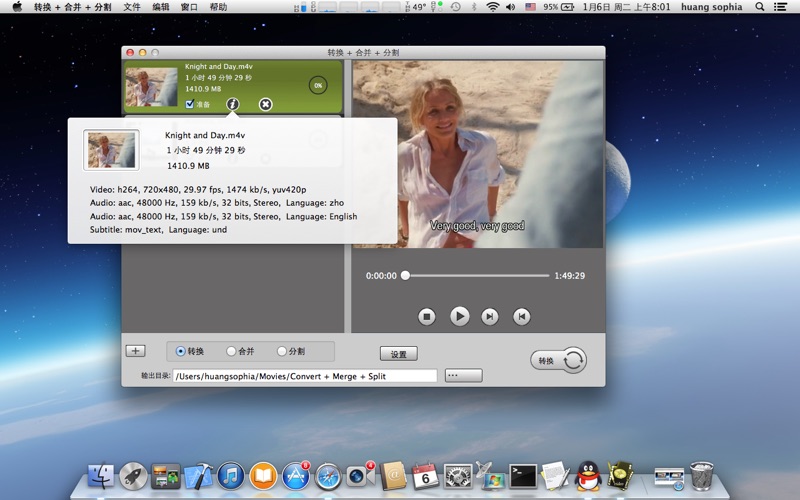Viewport: 800px width, 500px height.
Task: Remove Knight and Day.m4v from the list
Action: pos(265,104)
